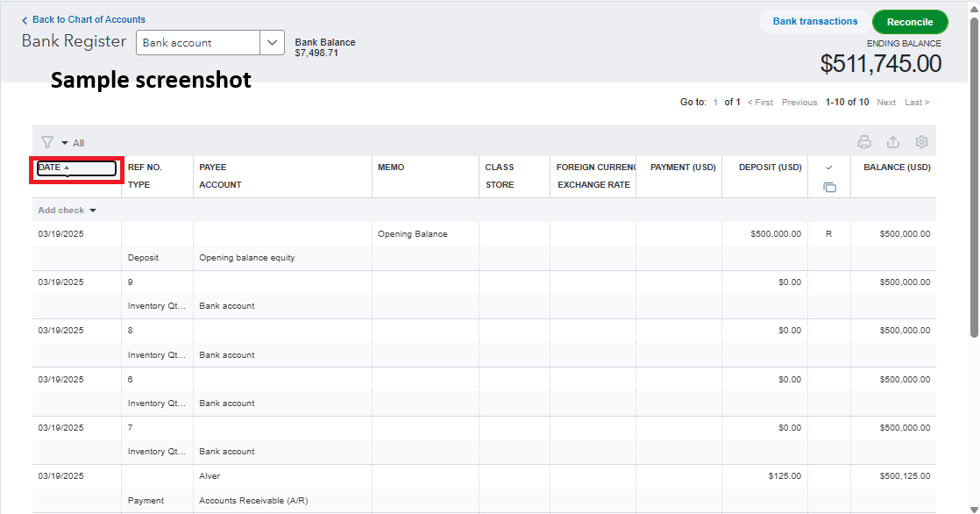Open the Bank account dropdown
980x514 pixels.
coord(273,43)
